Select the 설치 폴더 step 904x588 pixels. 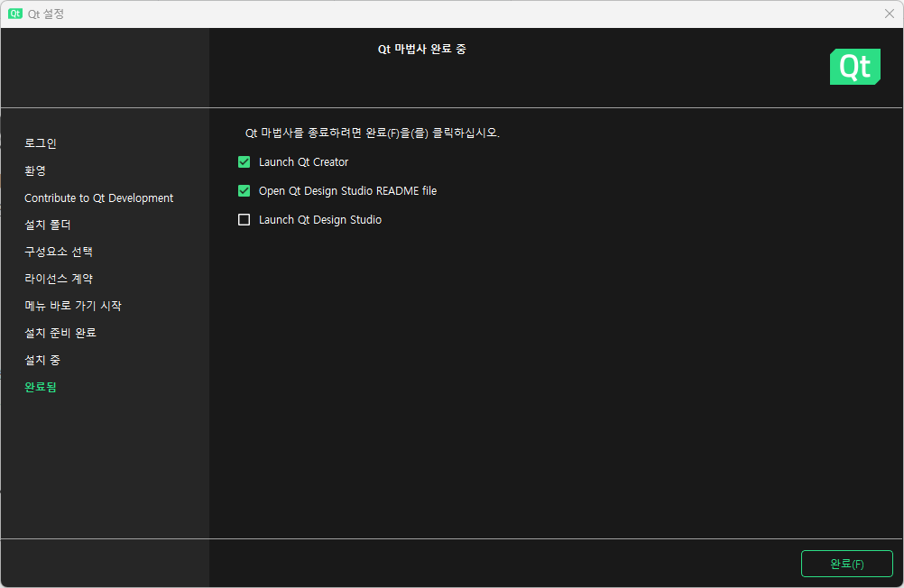coord(47,225)
